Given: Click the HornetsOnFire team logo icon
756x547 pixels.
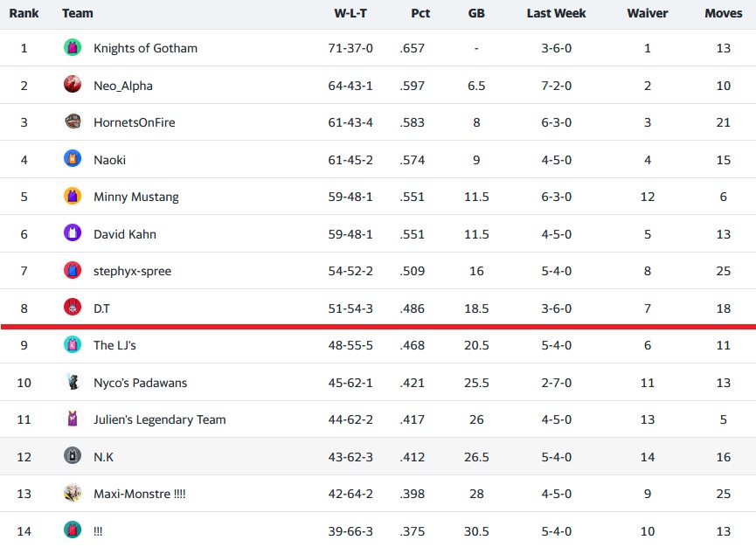Looking at the screenshot, I should coord(73,122).
